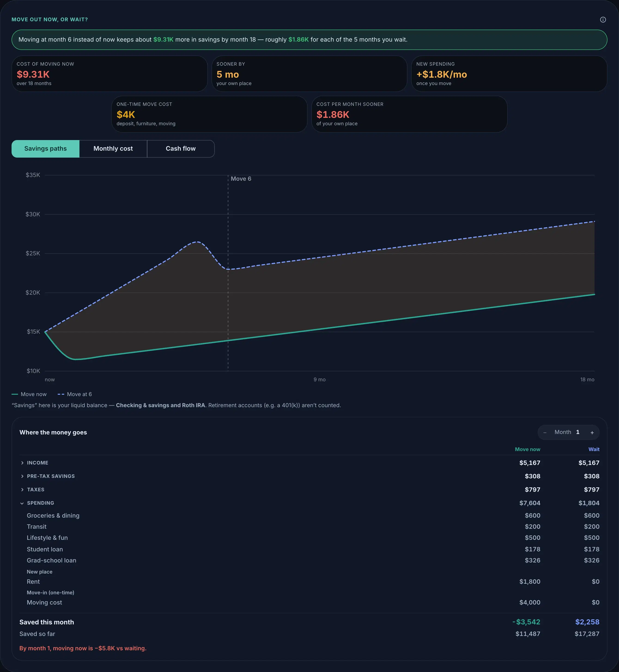The image size is (619, 672).
Task: Select the New spending card
Action: click(509, 74)
